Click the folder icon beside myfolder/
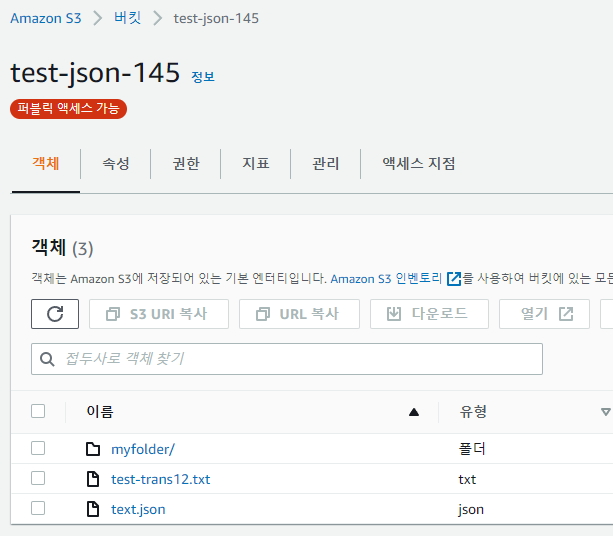 (x=93, y=449)
